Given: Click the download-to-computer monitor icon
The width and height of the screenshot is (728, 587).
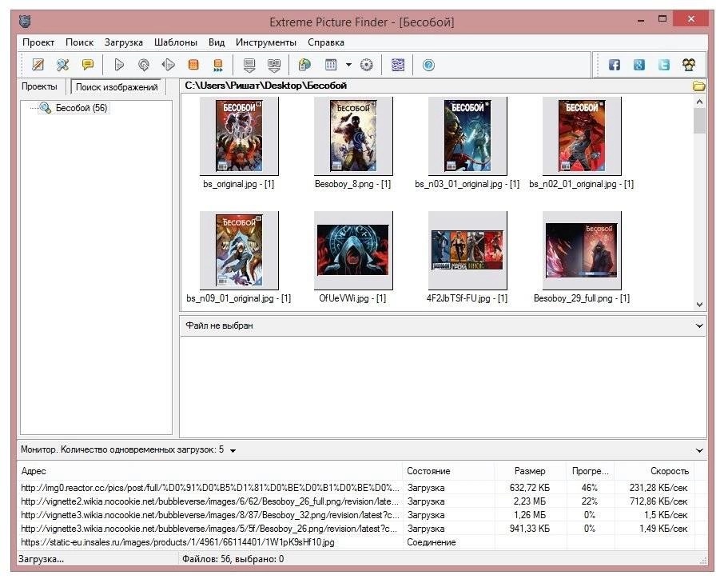Looking at the screenshot, I should (249, 65).
